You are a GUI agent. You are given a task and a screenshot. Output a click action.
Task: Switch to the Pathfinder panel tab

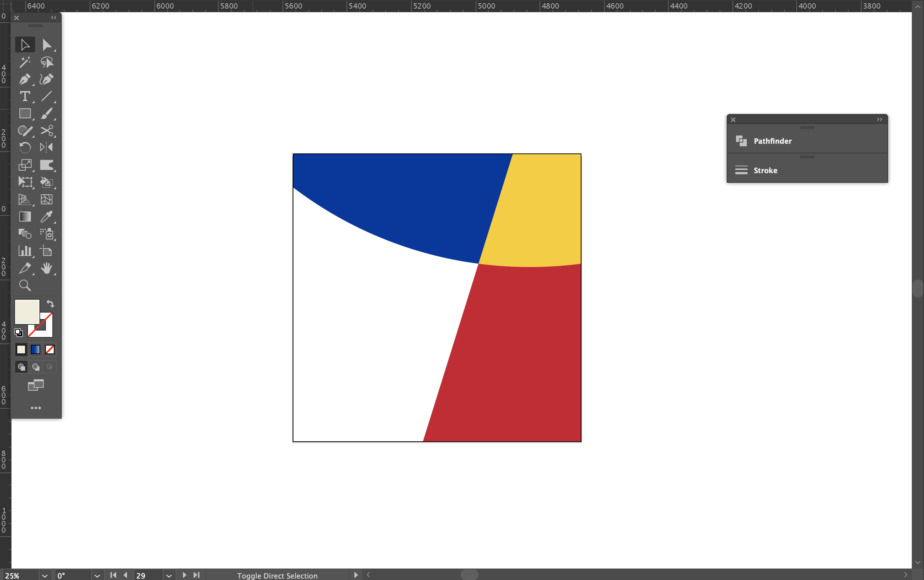click(x=772, y=141)
